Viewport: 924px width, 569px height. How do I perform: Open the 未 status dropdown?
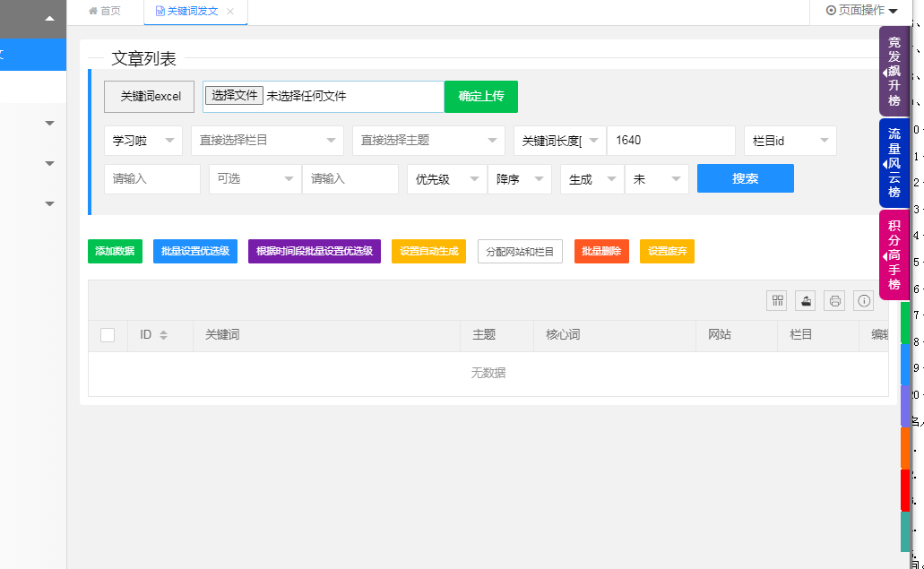(657, 179)
